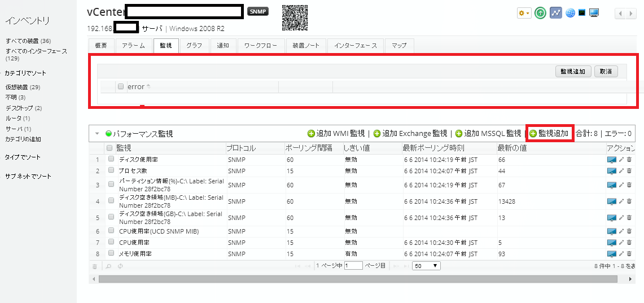Sort by the error column header

139,87
